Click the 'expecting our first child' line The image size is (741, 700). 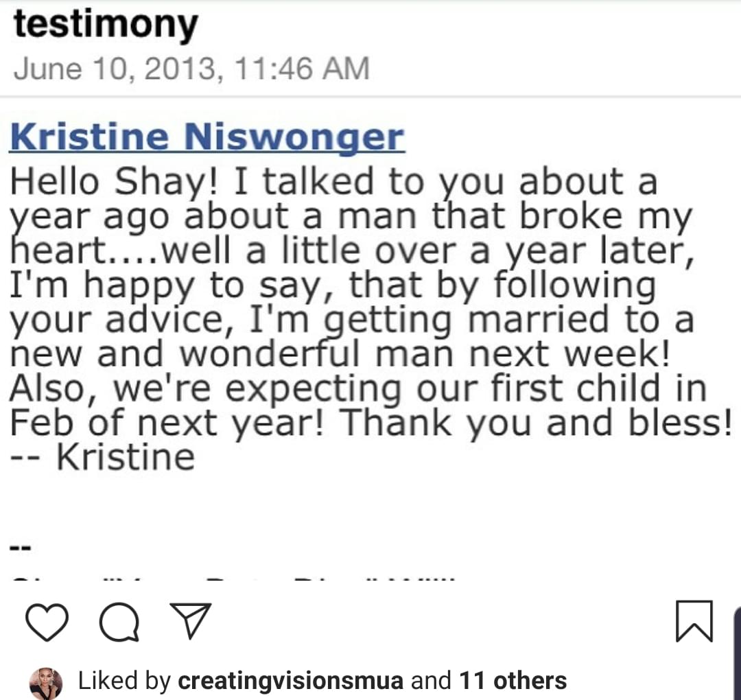[x=357, y=389]
